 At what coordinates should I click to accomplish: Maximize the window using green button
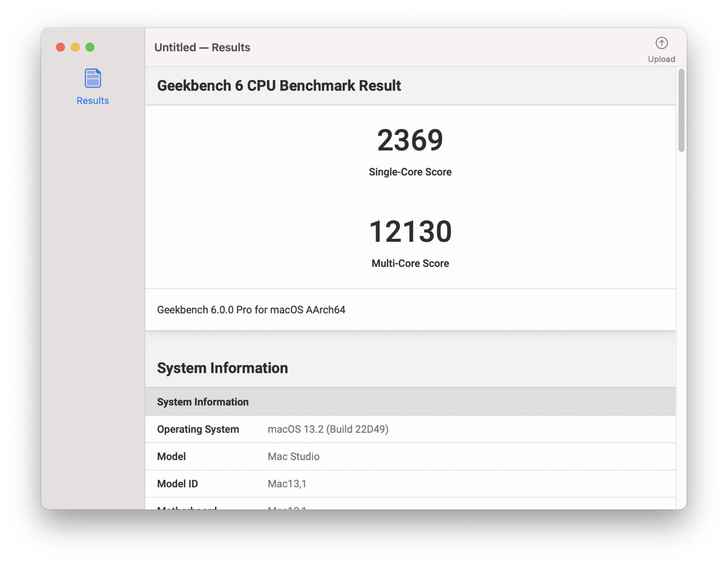(x=90, y=47)
